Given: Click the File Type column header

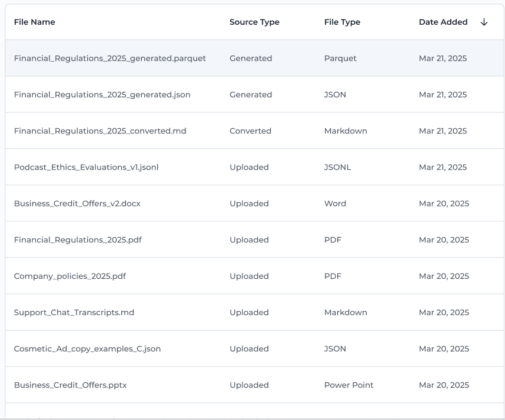Looking at the screenshot, I should tap(342, 22).
